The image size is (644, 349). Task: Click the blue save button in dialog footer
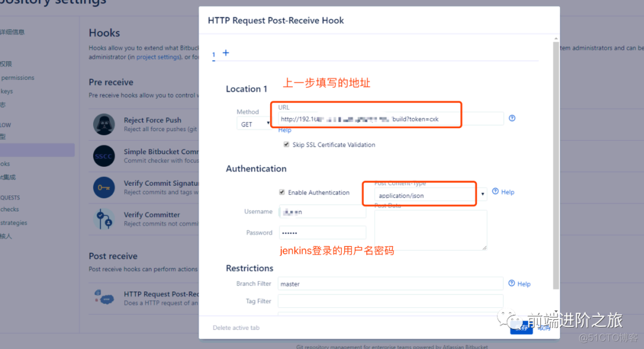[x=521, y=328]
